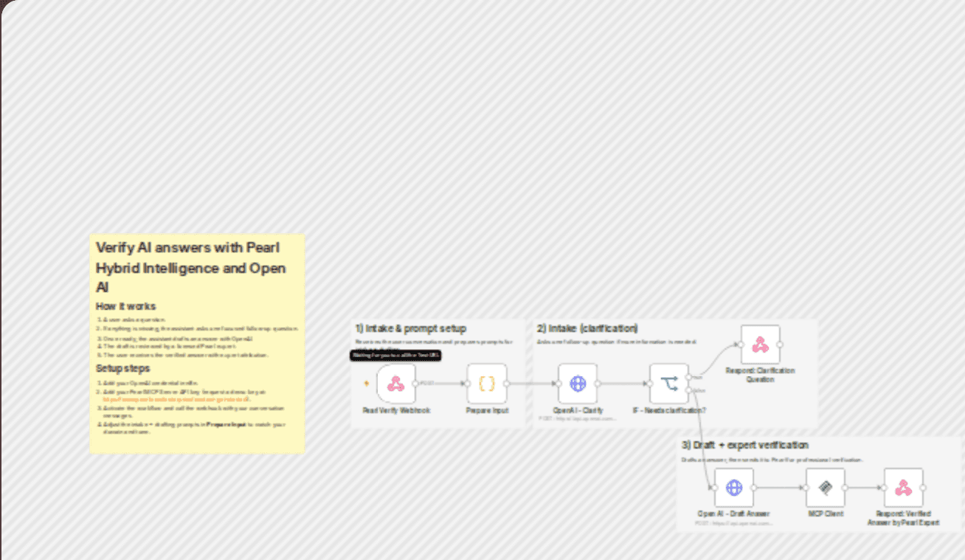Select the IF - Needs clarification node
This screenshot has width=965, height=560.
coord(669,384)
